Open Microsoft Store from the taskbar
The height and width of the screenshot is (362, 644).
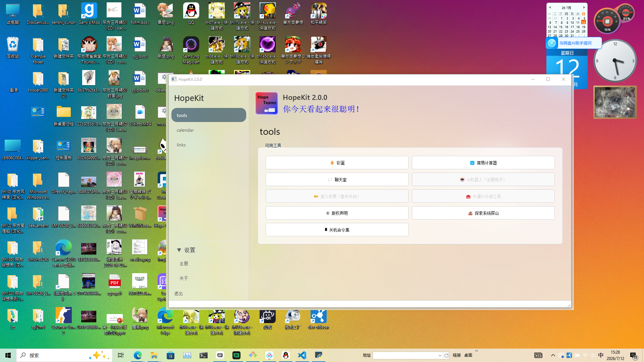pos(170,355)
